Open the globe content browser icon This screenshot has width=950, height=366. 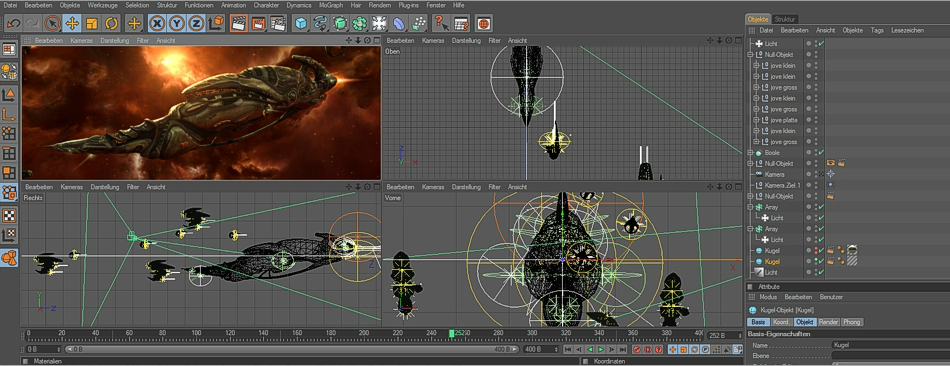coord(483,24)
